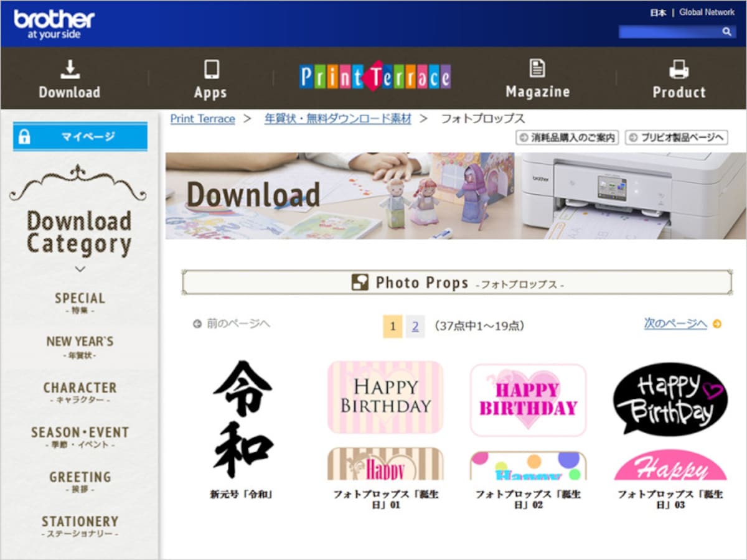Open the black speech-bubble Birthday 03 thumbnail
This screenshot has height=560, width=747.
click(x=670, y=420)
